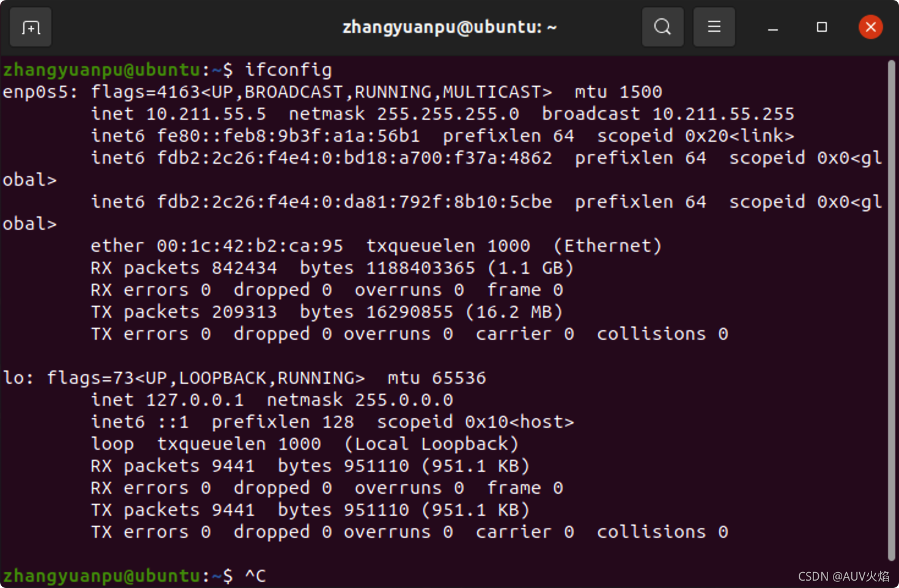The height and width of the screenshot is (588, 899).
Task: Click the flags=73 loopback flag list
Action: [206, 378]
